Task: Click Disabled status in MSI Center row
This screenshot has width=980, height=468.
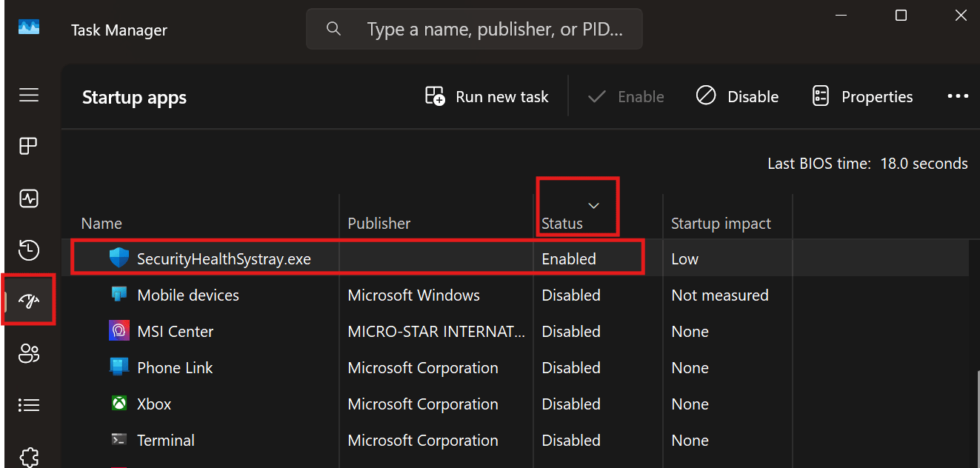Action: (571, 331)
